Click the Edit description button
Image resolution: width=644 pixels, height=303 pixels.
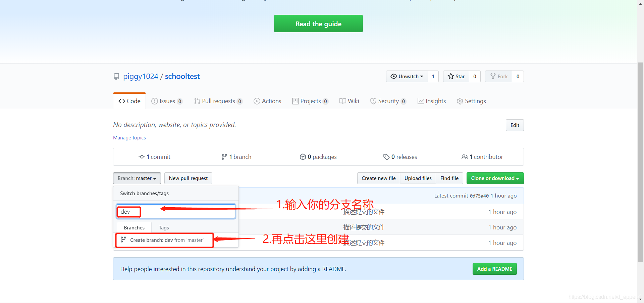(515, 125)
